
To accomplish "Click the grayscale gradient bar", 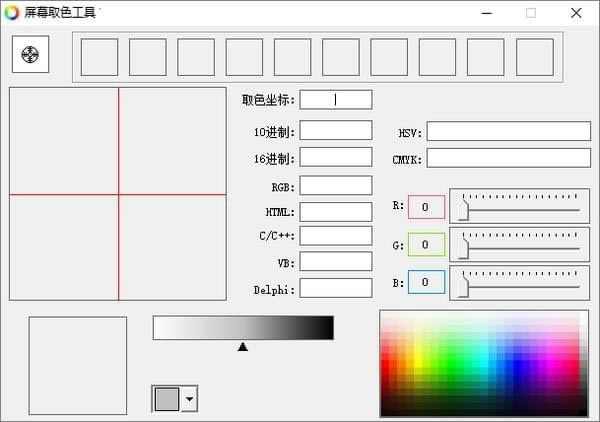I will 242,328.
